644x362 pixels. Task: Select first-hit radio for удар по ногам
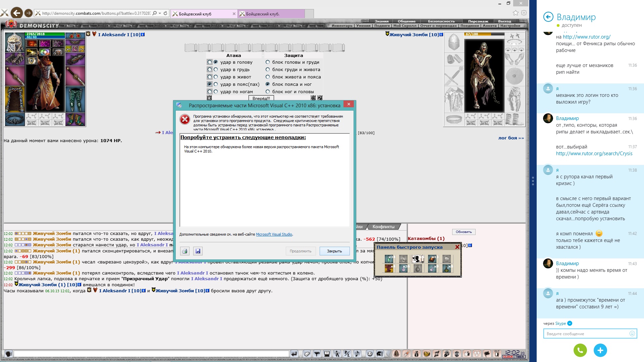[x=210, y=92]
